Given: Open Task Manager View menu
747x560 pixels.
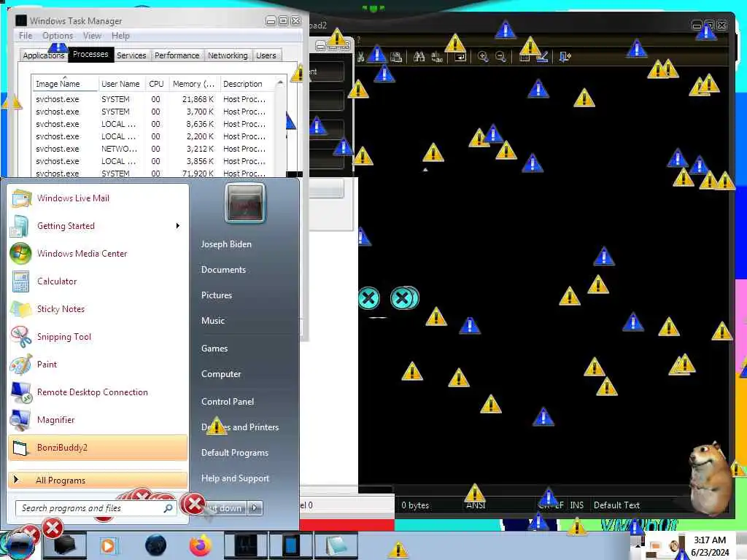Looking at the screenshot, I should [x=92, y=36].
